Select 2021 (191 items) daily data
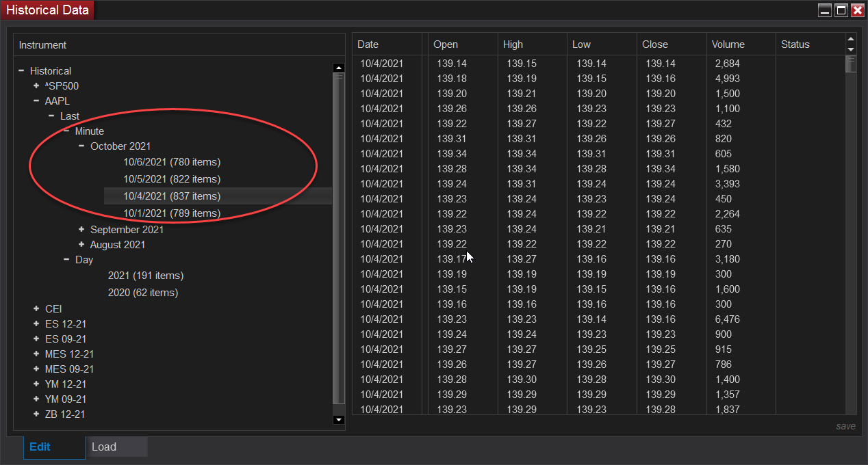The image size is (868, 465). (146, 276)
